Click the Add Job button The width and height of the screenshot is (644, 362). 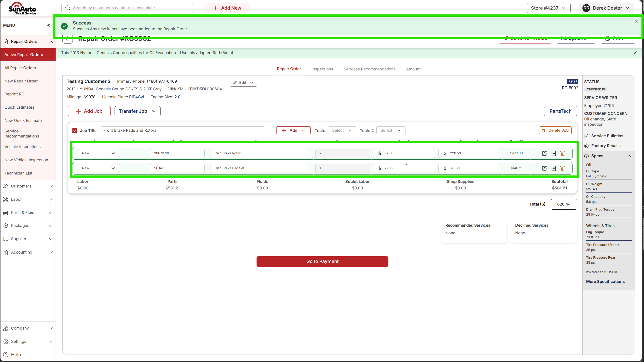coord(89,111)
